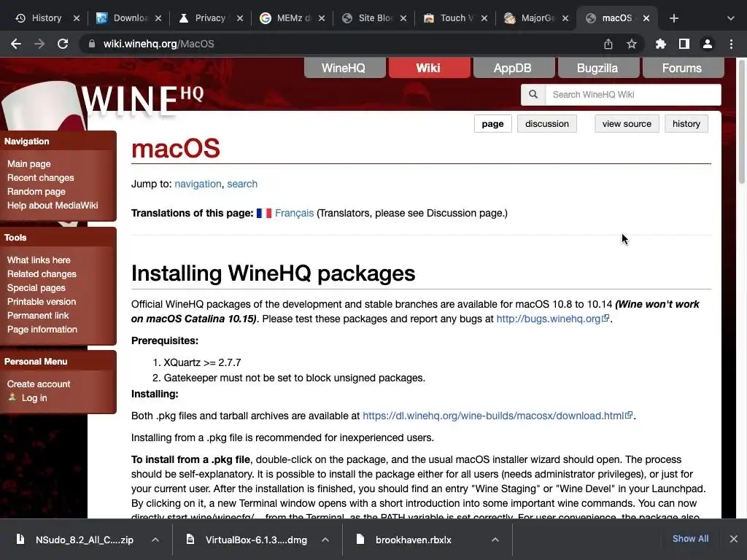Open the Français translation link

(294, 213)
